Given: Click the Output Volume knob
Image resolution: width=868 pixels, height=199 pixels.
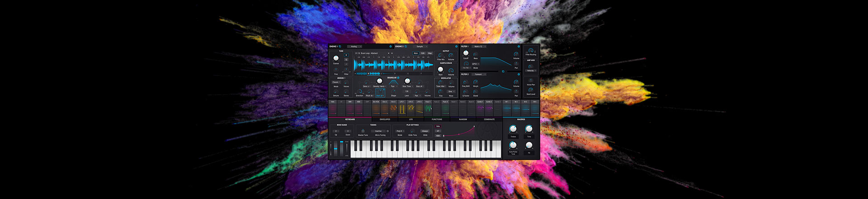Looking at the screenshot, I should tap(451, 55).
